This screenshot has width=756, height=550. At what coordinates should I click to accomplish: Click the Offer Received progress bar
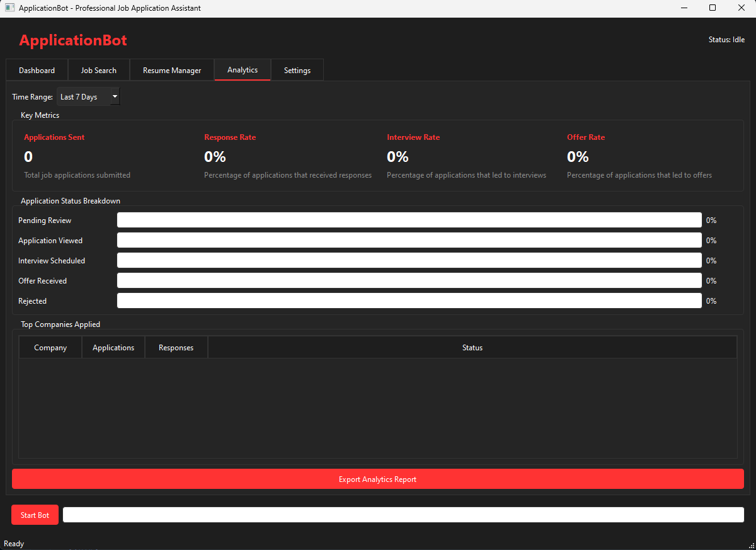(409, 280)
